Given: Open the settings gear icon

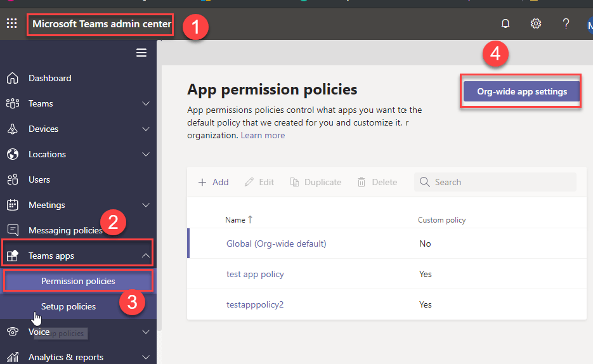Looking at the screenshot, I should pos(536,23).
